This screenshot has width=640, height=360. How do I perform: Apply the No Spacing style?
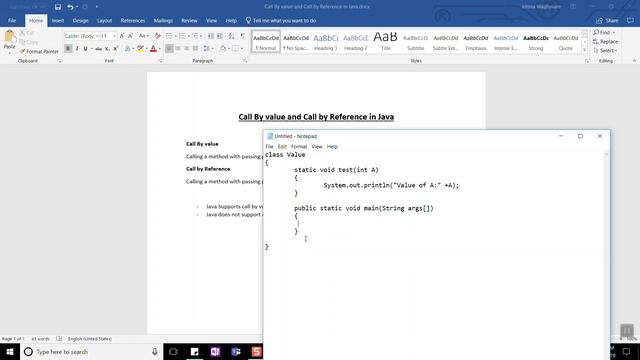point(296,42)
